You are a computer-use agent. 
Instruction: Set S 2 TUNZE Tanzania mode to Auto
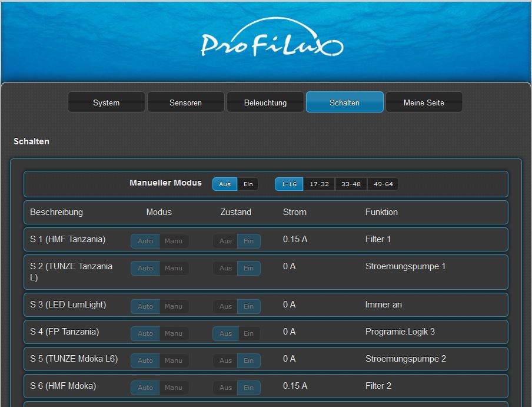(x=145, y=268)
